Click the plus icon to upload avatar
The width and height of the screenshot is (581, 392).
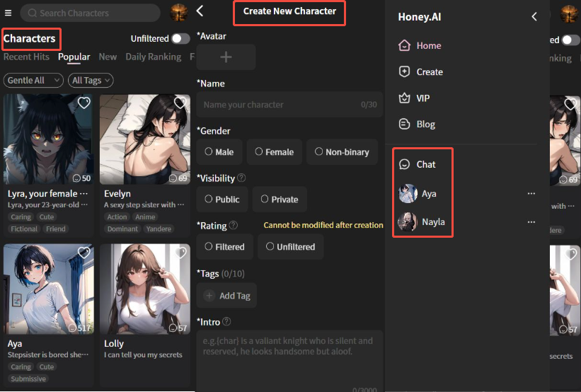226,57
